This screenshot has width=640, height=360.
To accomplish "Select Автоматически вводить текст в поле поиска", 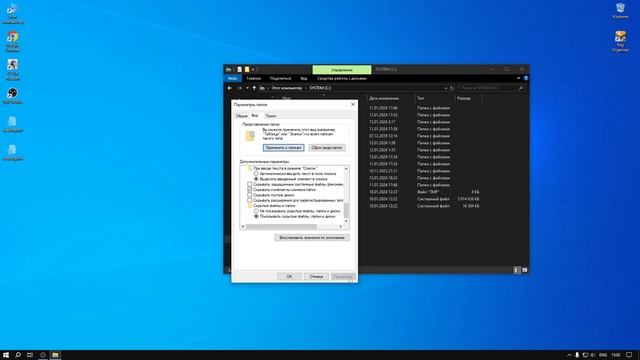I will [256, 174].
